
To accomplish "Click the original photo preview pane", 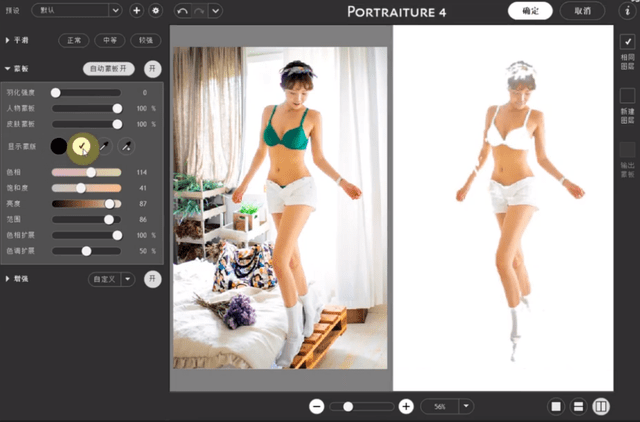I will coord(280,208).
